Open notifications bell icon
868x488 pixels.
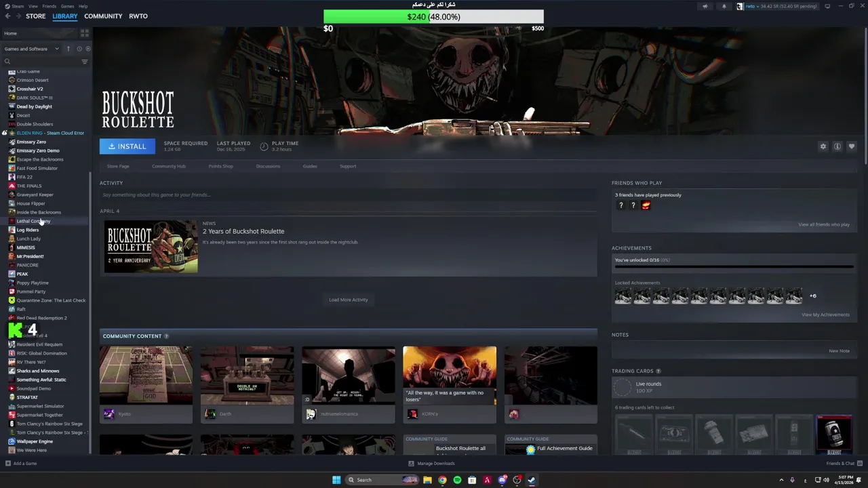click(724, 6)
